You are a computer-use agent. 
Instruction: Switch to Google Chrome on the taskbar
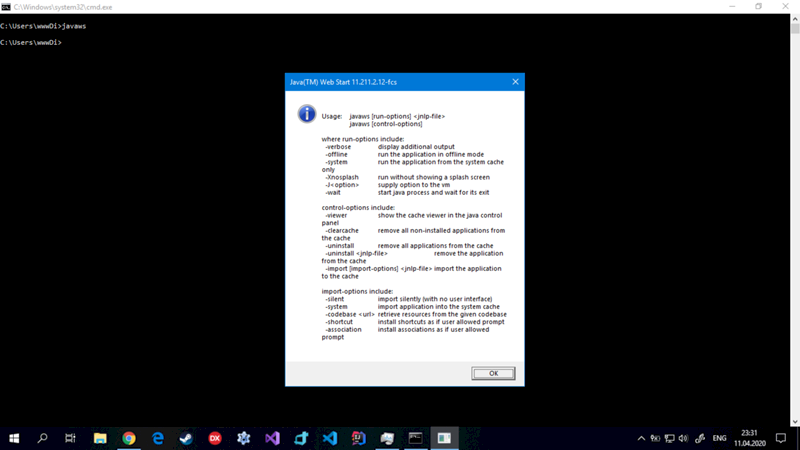pyautogui.click(x=129, y=438)
